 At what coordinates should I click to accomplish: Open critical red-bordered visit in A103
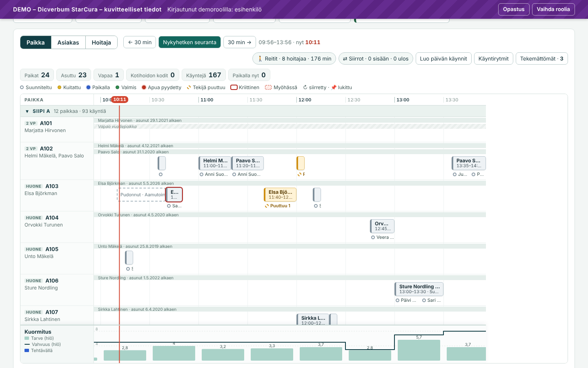(x=174, y=195)
